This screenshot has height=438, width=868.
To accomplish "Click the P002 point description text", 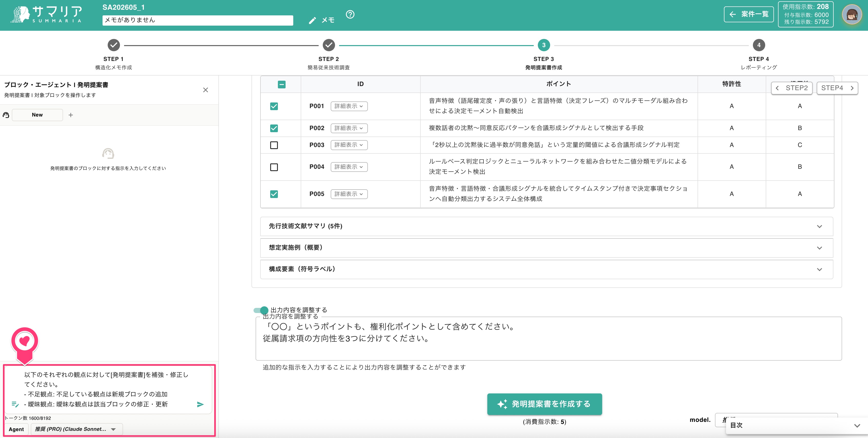I will [x=536, y=128].
